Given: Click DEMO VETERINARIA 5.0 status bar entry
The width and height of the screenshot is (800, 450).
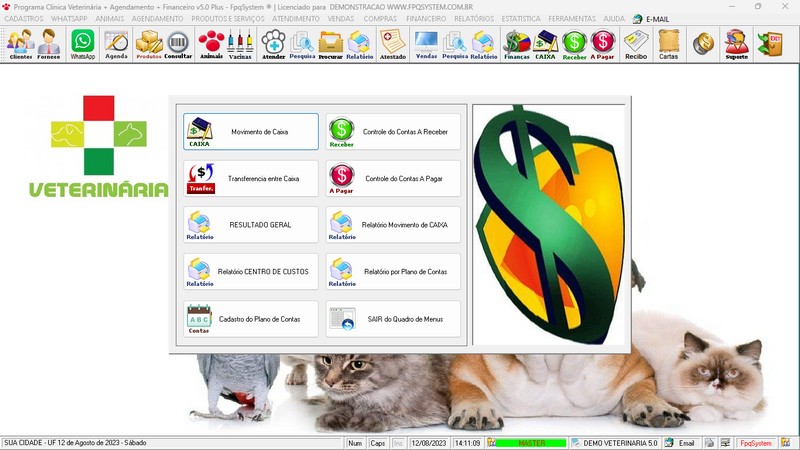Looking at the screenshot, I should click(615, 443).
